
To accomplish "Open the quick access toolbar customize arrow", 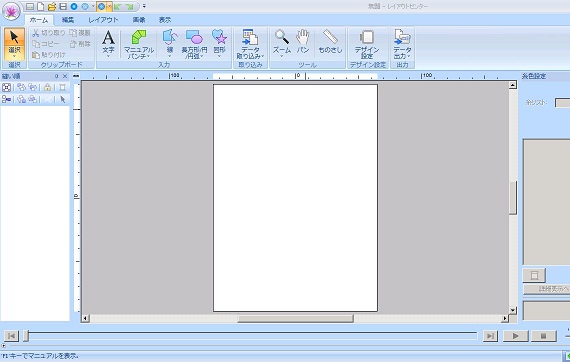I will click(x=144, y=6).
